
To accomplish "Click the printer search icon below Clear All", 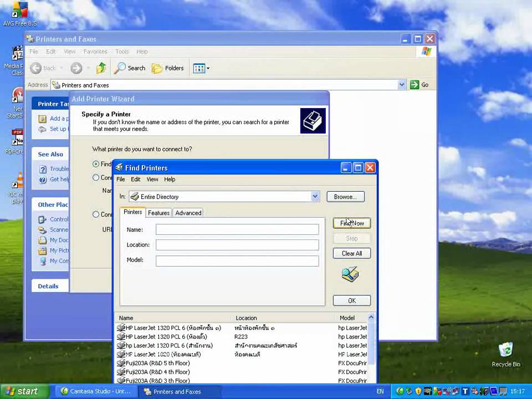I will tap(350, 274).
